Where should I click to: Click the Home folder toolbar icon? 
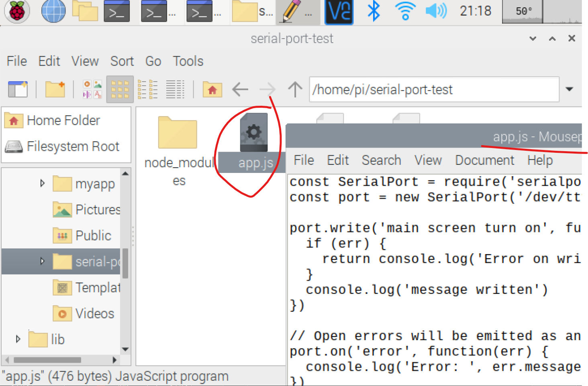(x=212, y=89)
